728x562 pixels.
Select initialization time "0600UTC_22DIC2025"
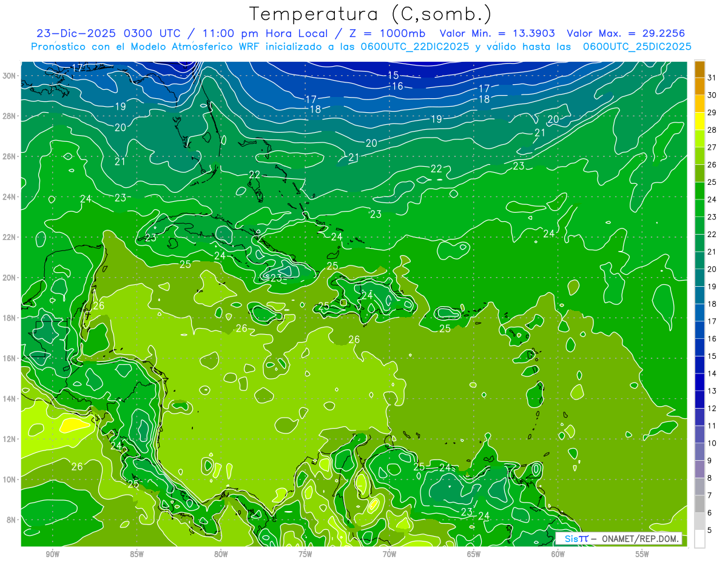pyautogui.click(x=414, y=47)
